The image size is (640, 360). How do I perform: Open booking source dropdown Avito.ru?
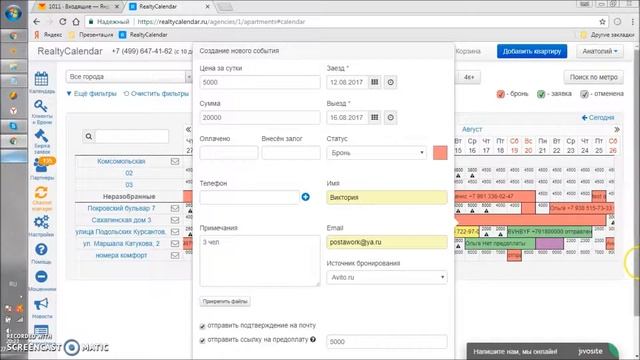(387, 277)
